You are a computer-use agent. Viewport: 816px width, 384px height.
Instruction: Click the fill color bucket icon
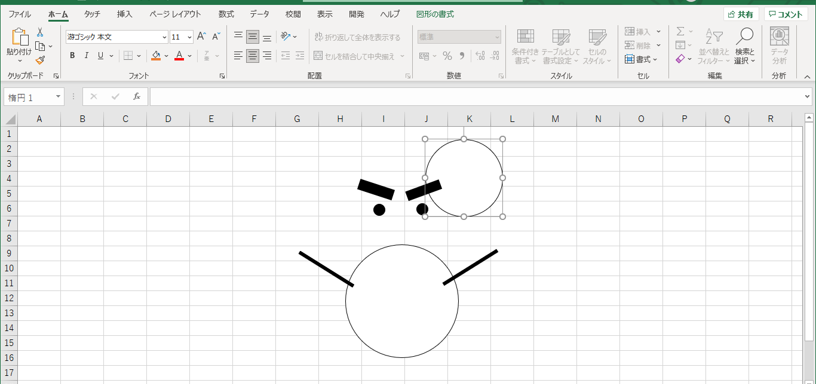(x=156, y=55)
